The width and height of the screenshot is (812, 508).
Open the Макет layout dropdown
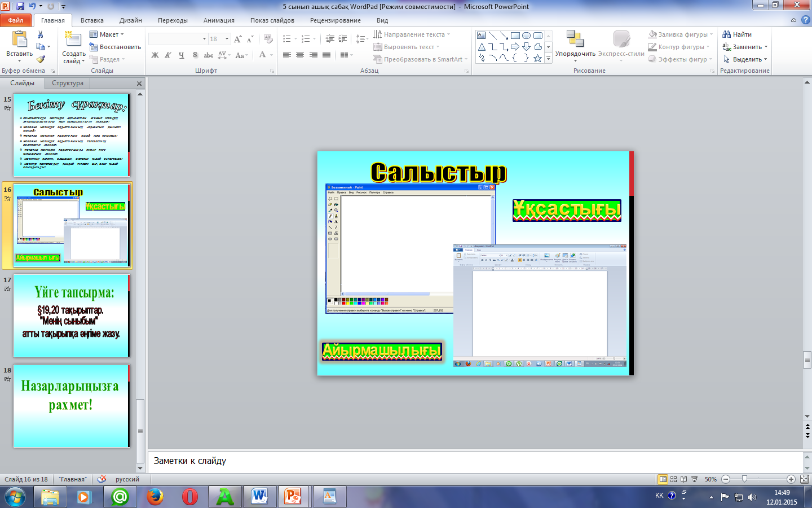tap(107, 34)
